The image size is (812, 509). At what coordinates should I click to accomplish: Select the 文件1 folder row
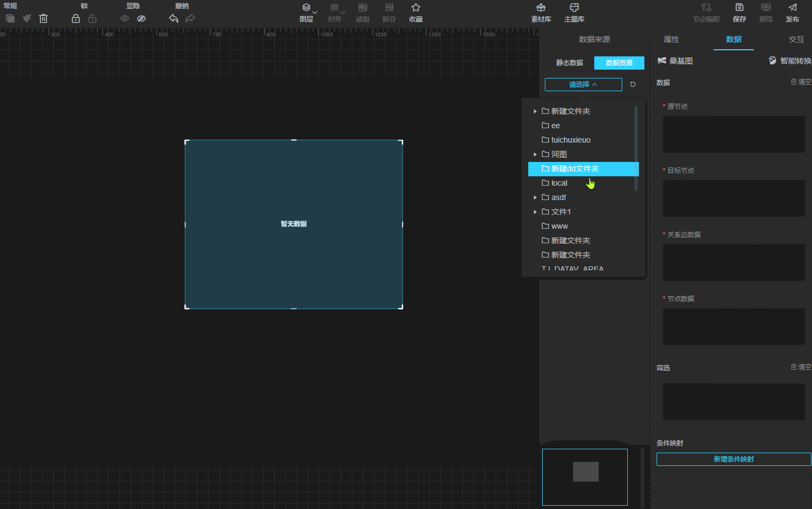click(x=583, y=212)
